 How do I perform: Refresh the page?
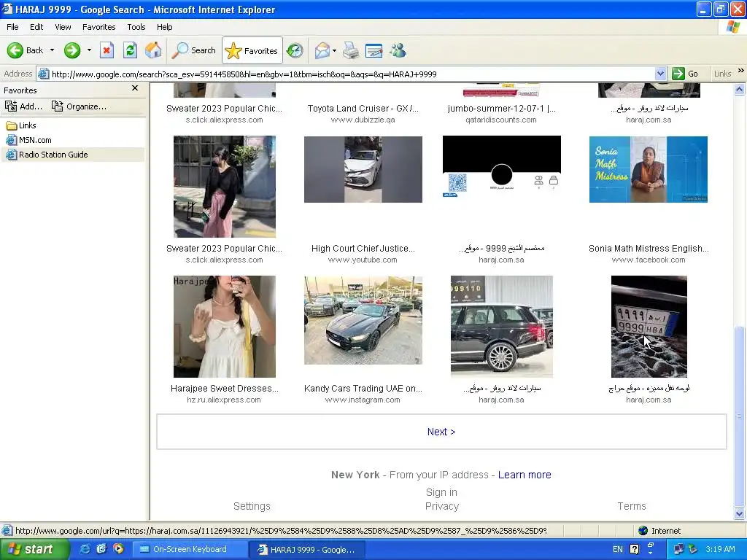pos(130,50)
